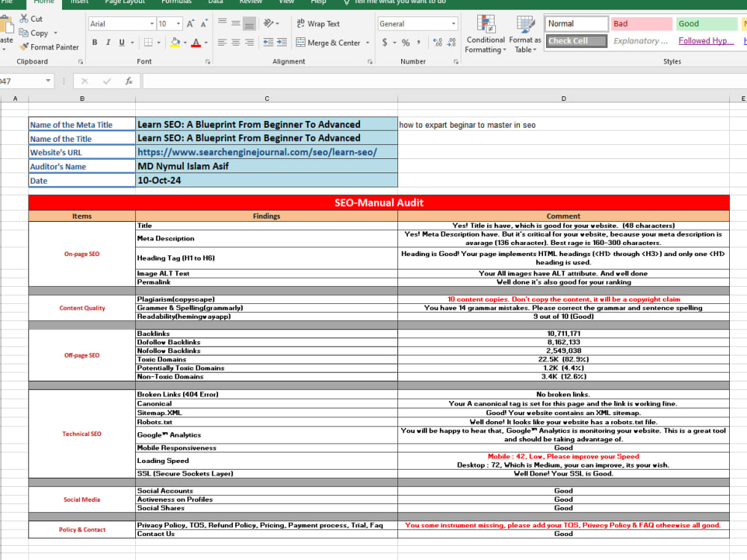This screenshot has width=747, height=560.
Task: Expand the Name Box dropdown arrow
Action: (x=48, y=81)
